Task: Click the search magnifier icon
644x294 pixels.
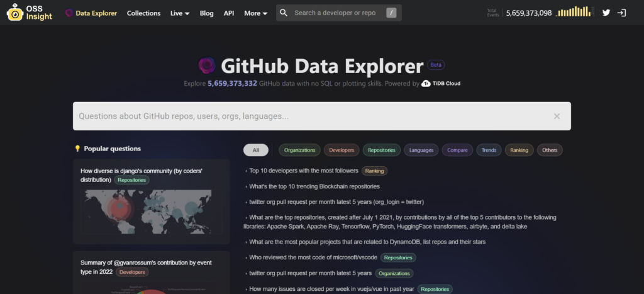Action: coord(284,13)
